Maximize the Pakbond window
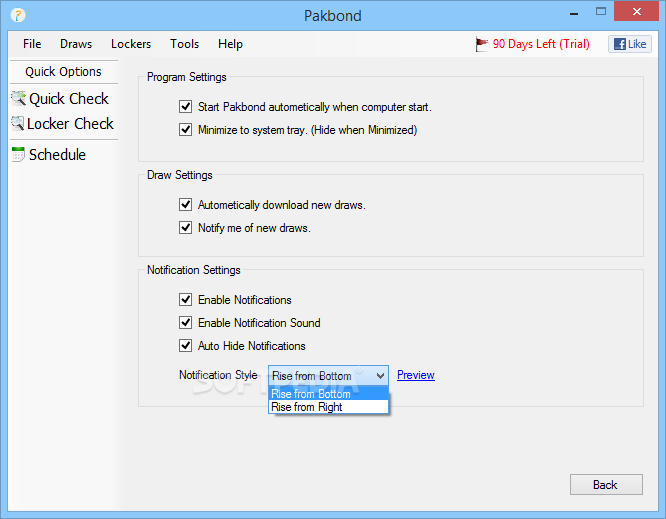Viewport: 666px width, 519px height. point(601,11)
